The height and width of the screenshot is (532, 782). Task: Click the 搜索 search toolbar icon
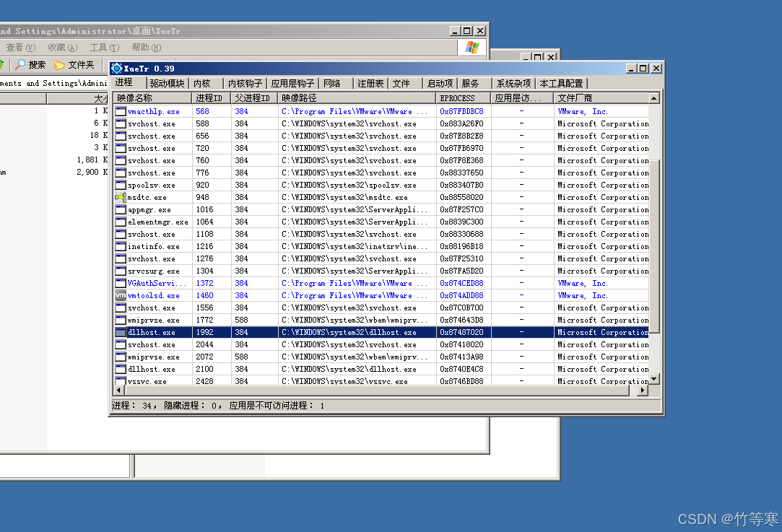pos(21,65)
